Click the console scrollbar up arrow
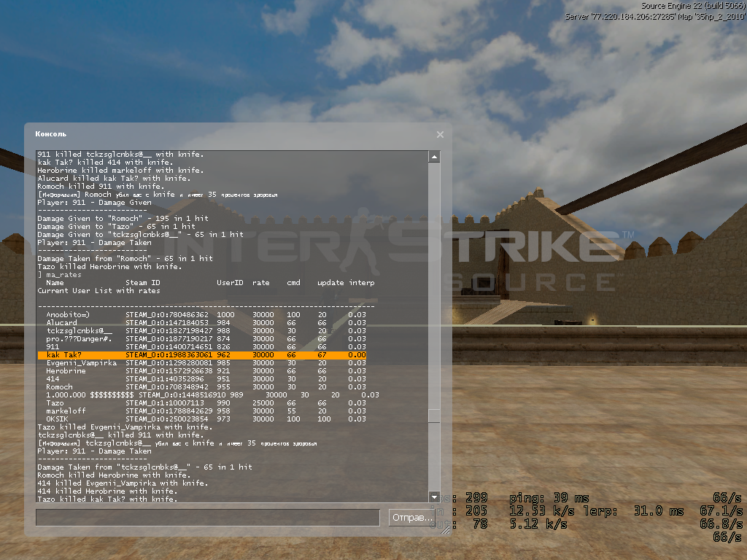 click(434, 157)
